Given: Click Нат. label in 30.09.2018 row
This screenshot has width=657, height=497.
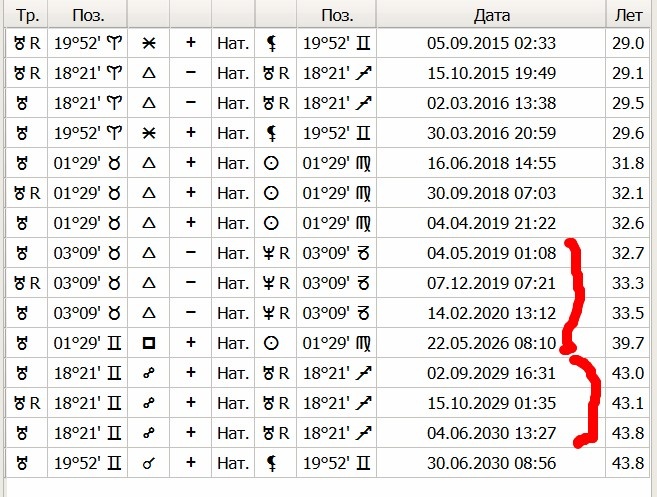Looking at the screenshot, I should 233,193.
